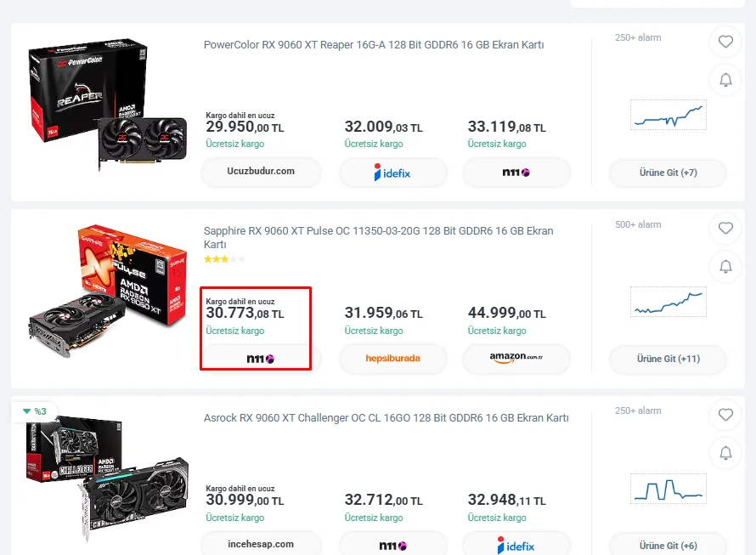The image size is (756, 555).
Task: Select n11 offer for Sapphire Pulse
Action: tap(261, 359)
